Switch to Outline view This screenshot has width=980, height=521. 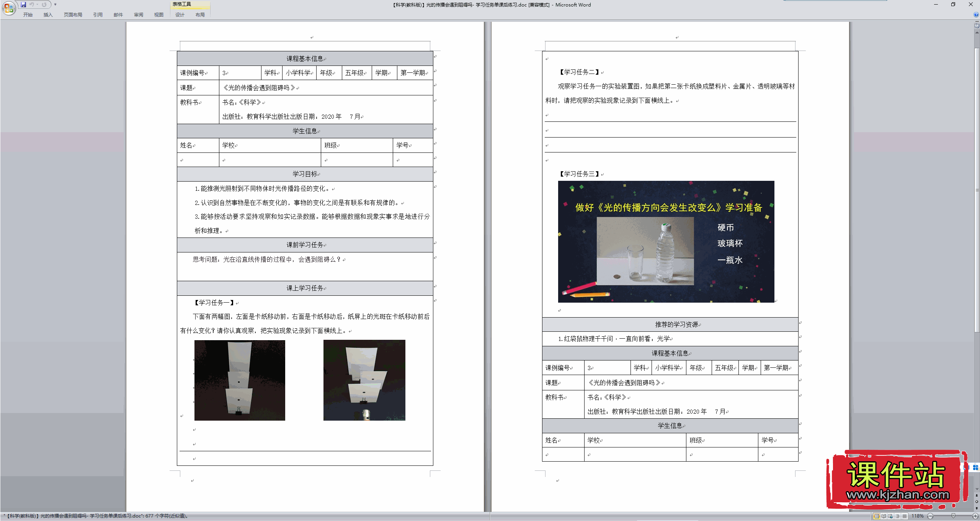pyautogui.click(x=897, y=516)
